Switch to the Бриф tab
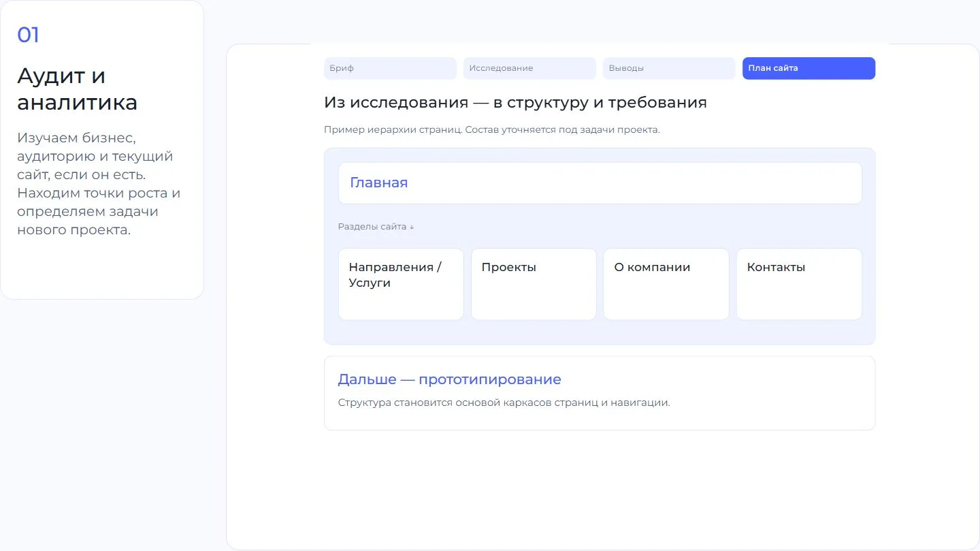This screenshot has height=551, width=980. tap(390, 68)
